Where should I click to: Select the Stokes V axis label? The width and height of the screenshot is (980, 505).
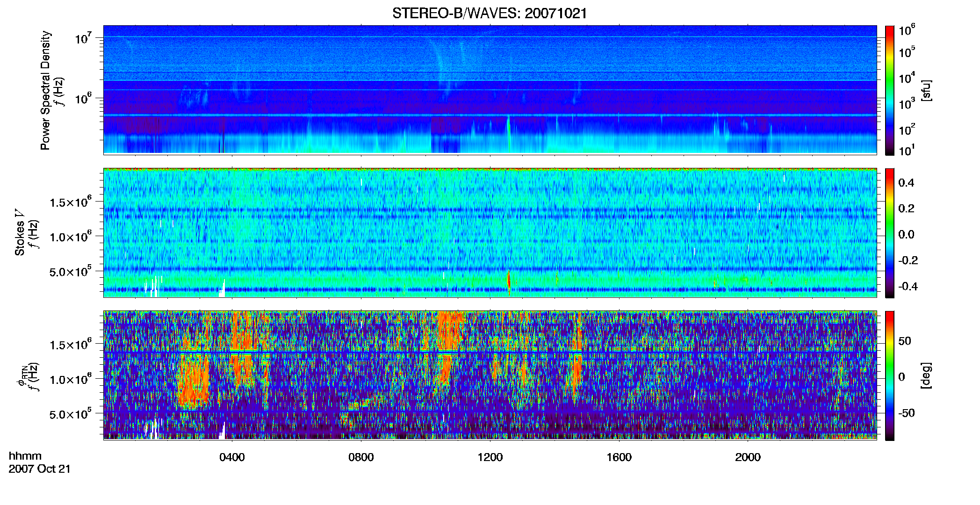tap(20, 232)
